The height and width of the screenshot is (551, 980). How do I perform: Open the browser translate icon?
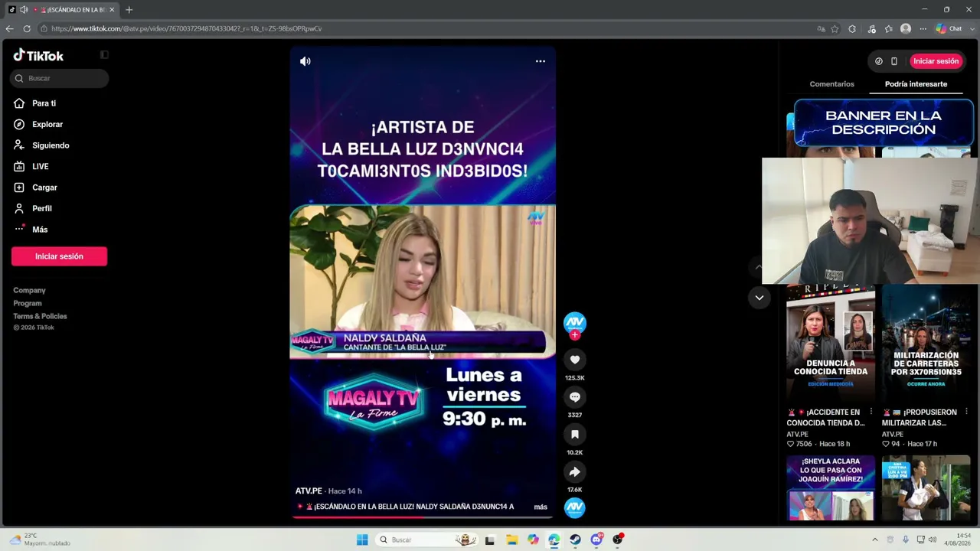click(821, 28)
